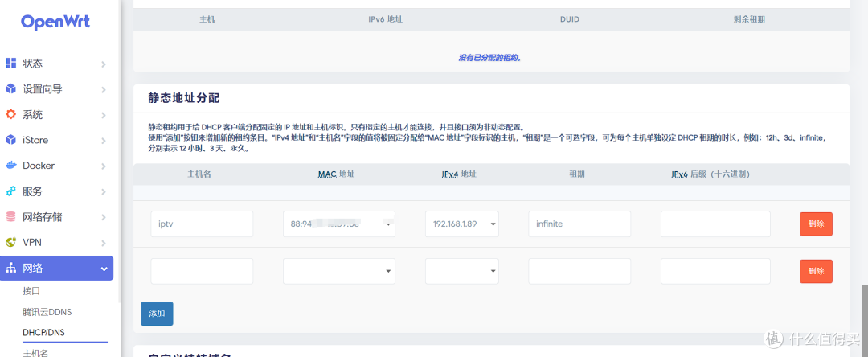
Task: Open the VPN menu
Action: point(56,243)
